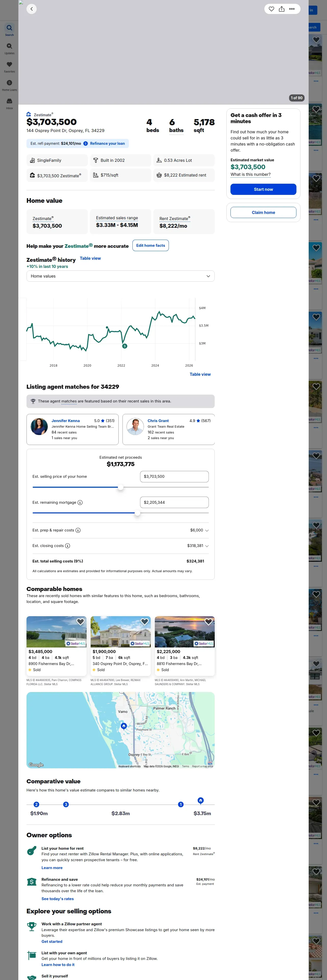Open the 8900 Fishermens Bay Dr photo
Screen dimensions: 327x980
point(56,632)
